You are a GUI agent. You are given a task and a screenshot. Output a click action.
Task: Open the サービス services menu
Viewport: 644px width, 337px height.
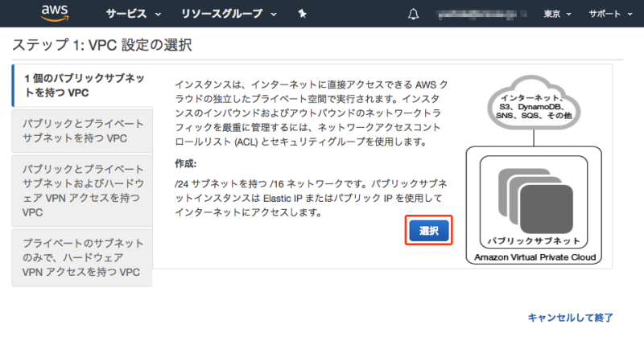pos(133,14)
